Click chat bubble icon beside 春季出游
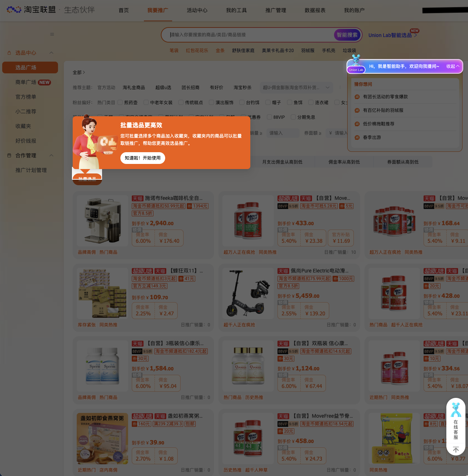 coord(357,138)
